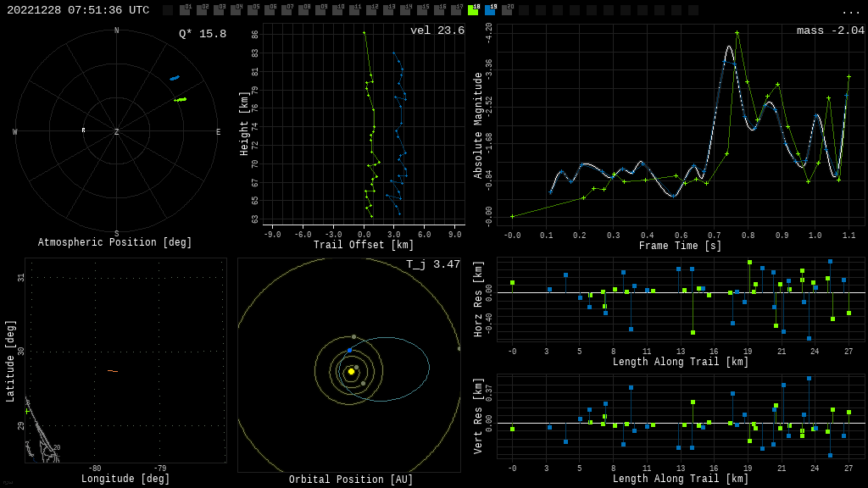868x488 pixels.
Task: Click the green station cross on the map
Action: pos(27,411)
